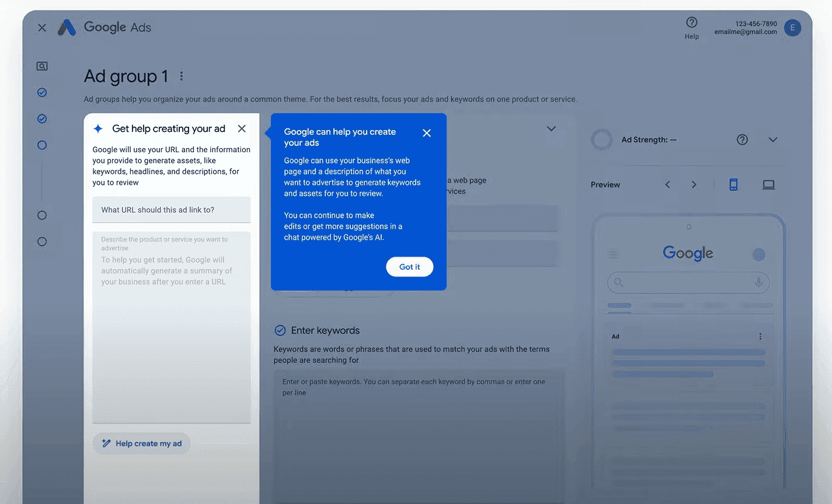This screenshot has height=504, width=832.
Task: Click the Preview label
Action: coord(605,184)
